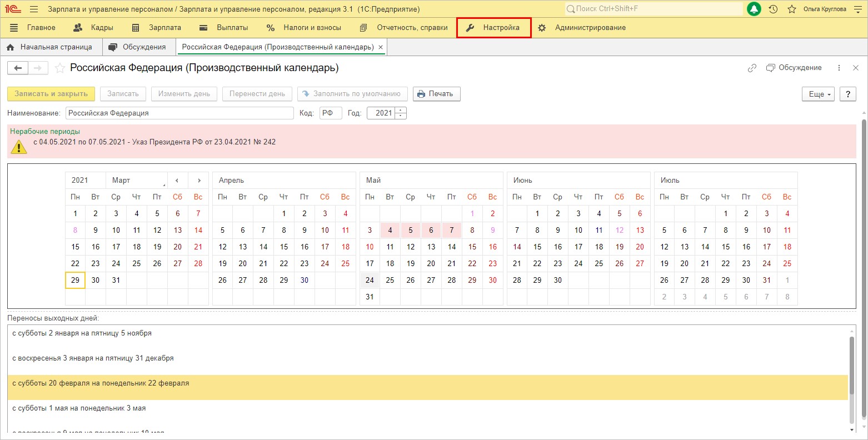This screenshot has width=868, height=440.
Task: Select 29 March in calendar
Action: click(x=75, y=280)
